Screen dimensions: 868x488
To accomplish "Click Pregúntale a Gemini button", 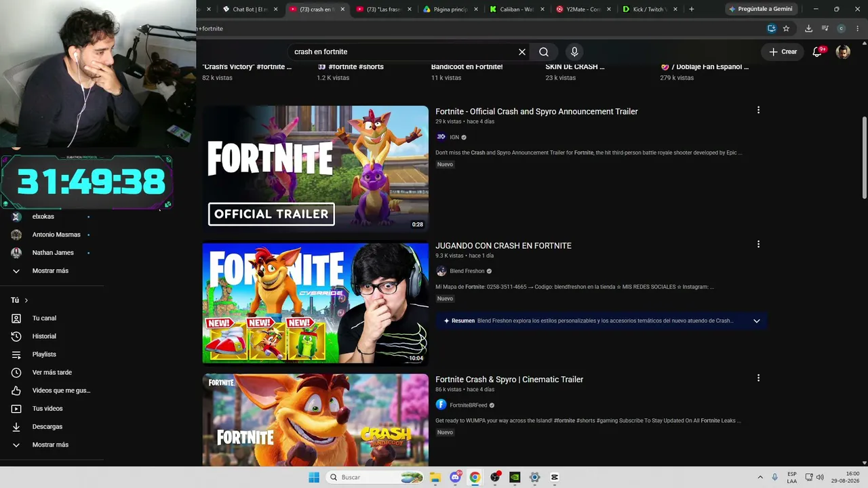I will [761, 9].
